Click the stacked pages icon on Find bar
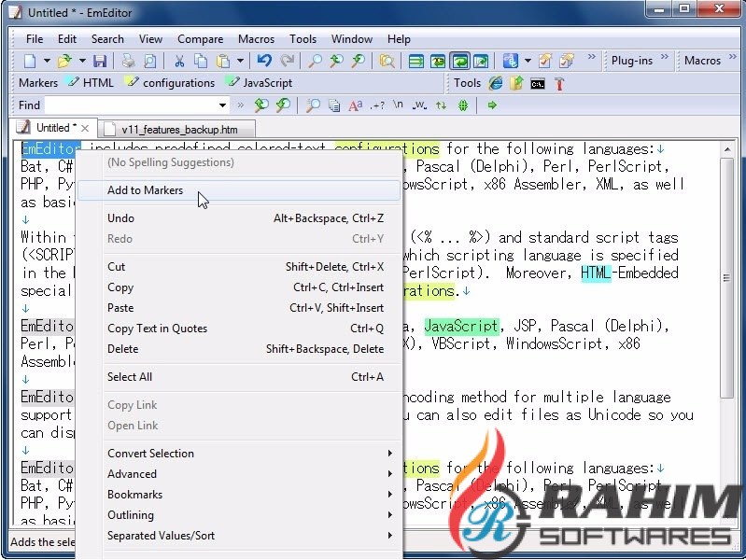 [334, 105]
